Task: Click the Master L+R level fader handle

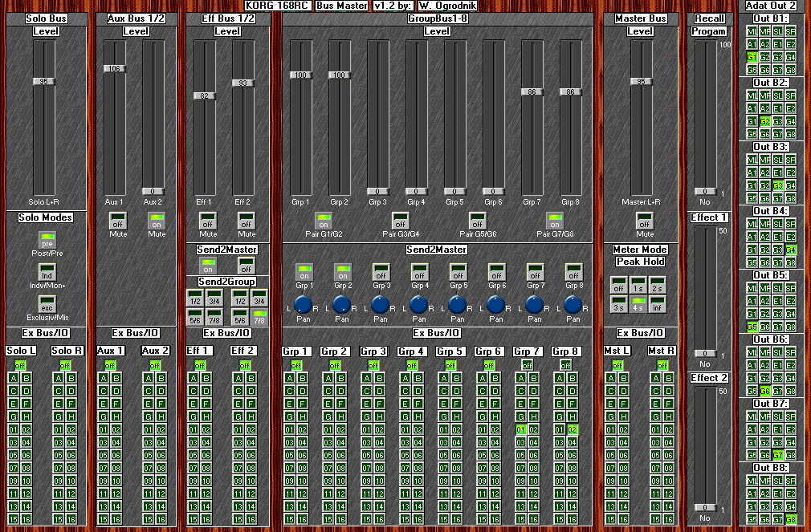Action: [642, 81]
